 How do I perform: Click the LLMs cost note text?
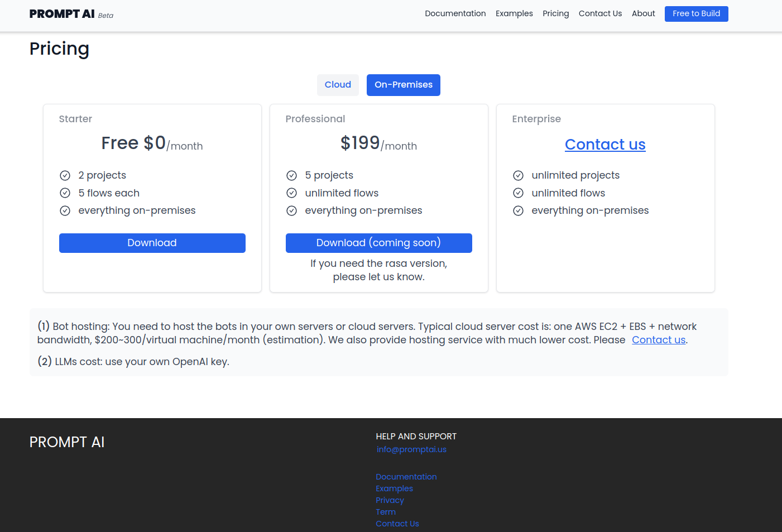click(133, 362)
